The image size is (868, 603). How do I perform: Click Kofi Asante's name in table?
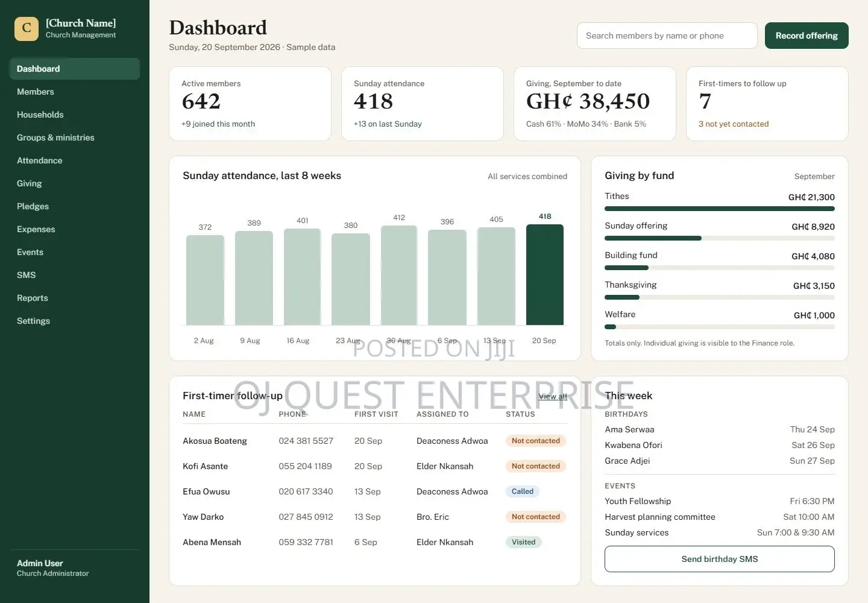coord(206,466)
